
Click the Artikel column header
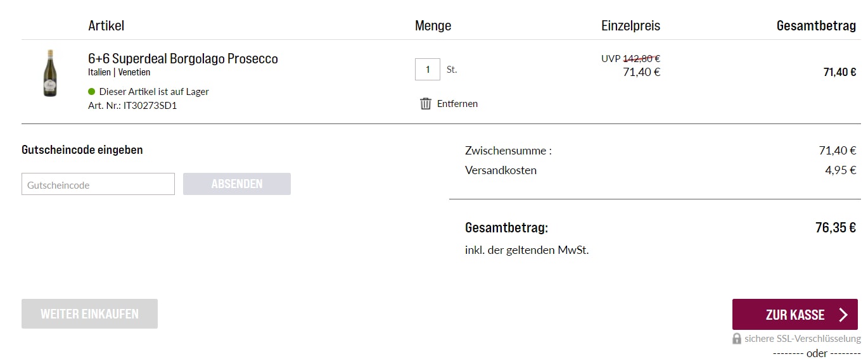(x=106, y=26)
